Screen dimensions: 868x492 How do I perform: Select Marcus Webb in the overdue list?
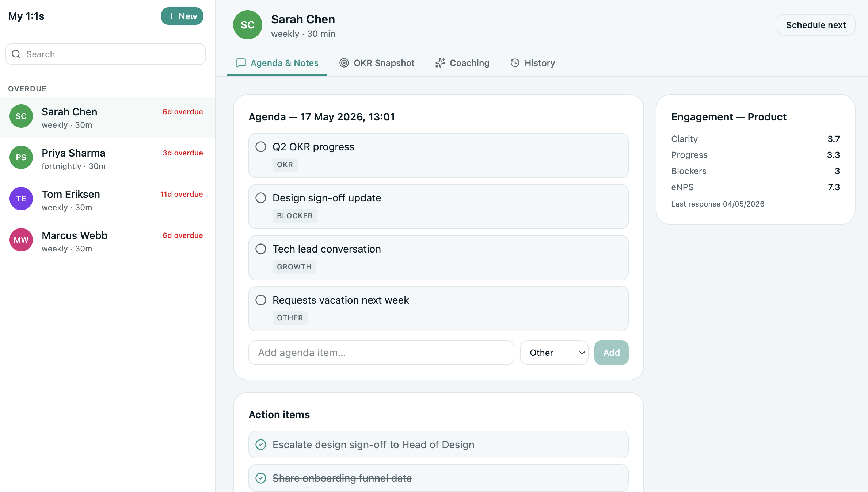click(107, 241)
